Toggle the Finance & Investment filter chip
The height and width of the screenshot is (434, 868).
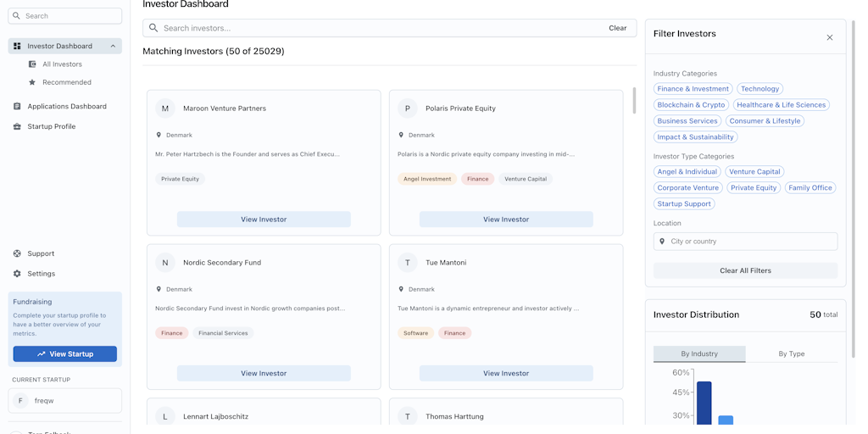(693, 89)
